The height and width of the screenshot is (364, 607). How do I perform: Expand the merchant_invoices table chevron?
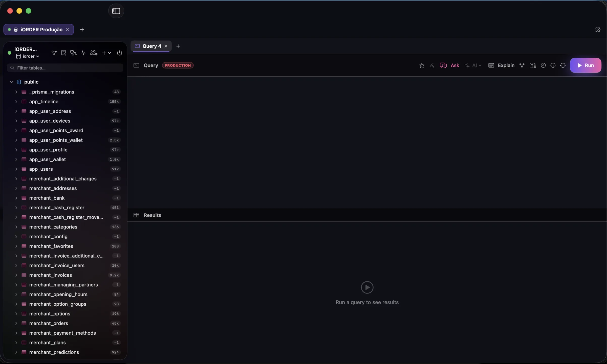click(16, 275)
